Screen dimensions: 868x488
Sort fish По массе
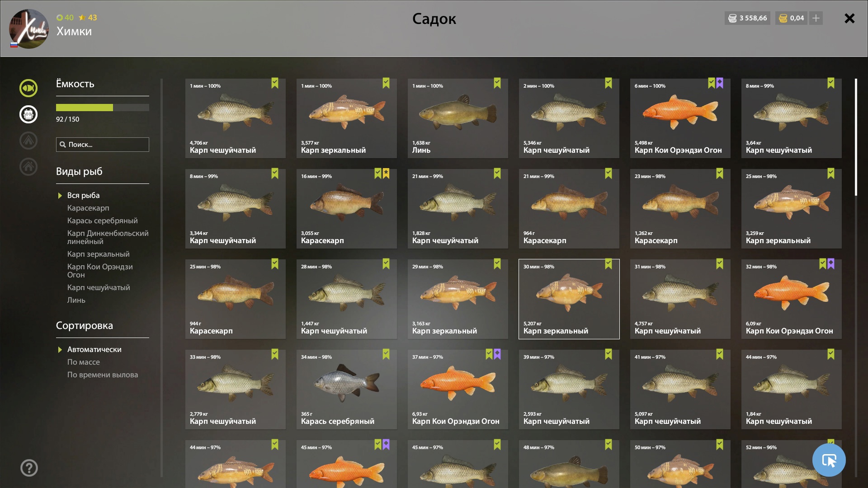84,362
